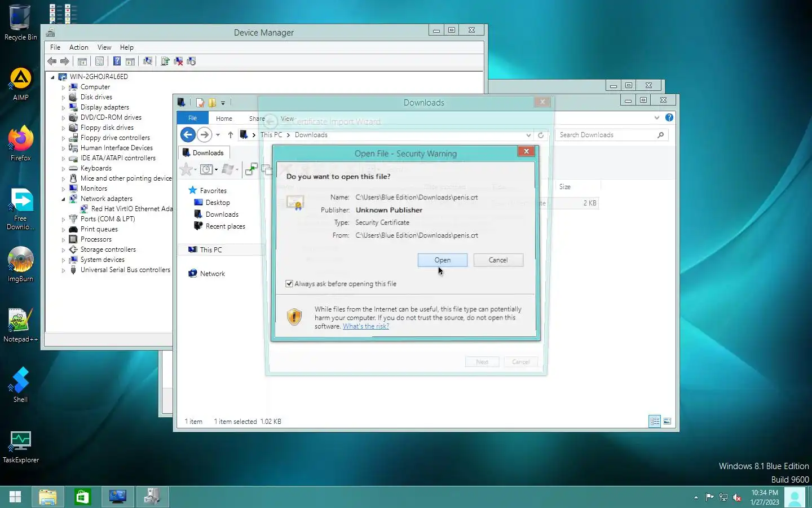
Task: Open the Home ribbon tab in Downloads
Action: (x=224, y=119)
